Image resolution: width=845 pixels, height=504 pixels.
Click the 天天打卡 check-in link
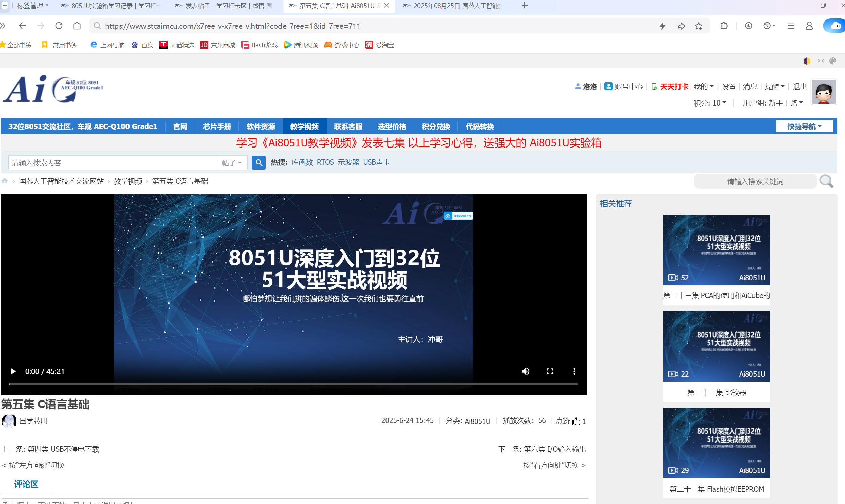pyautogui.click(x=674, y=87)
